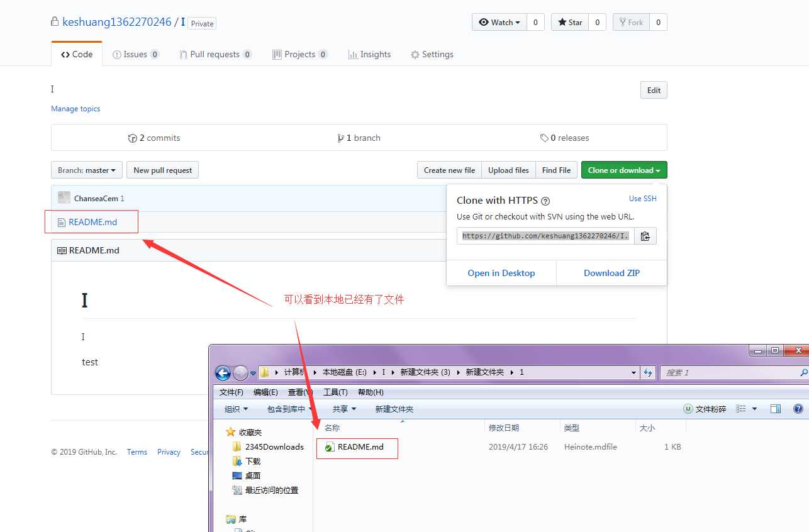Viewport: 809px width, 532px height.
Task: Copy clone URL with the clipboard icon
Action: [645, 236]
